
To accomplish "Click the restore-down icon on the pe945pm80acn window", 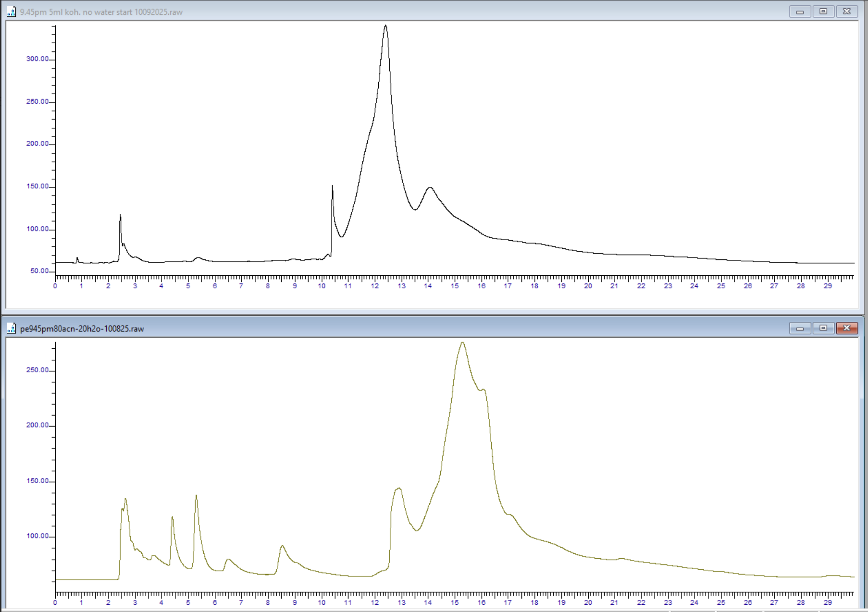I will point(824,328).
